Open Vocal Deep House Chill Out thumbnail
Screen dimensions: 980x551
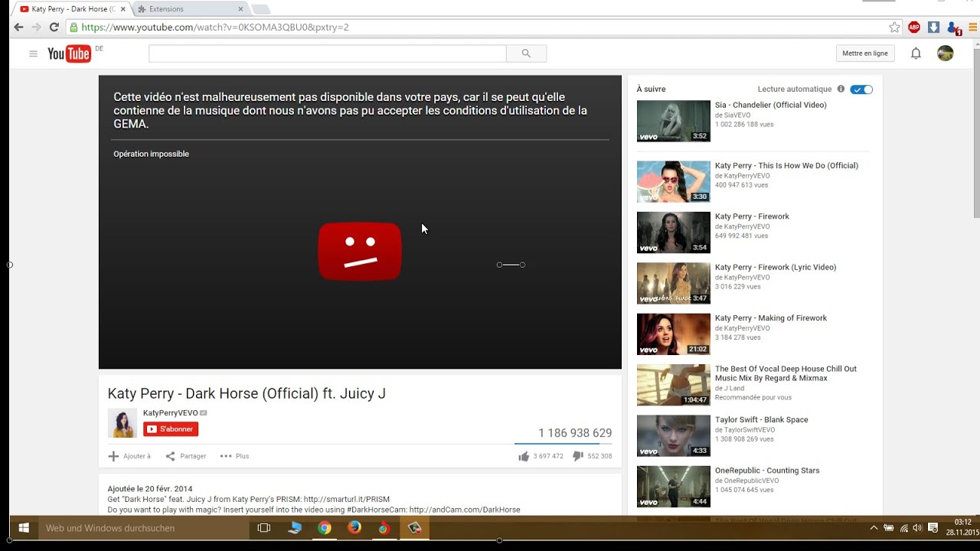pos(674,385)
